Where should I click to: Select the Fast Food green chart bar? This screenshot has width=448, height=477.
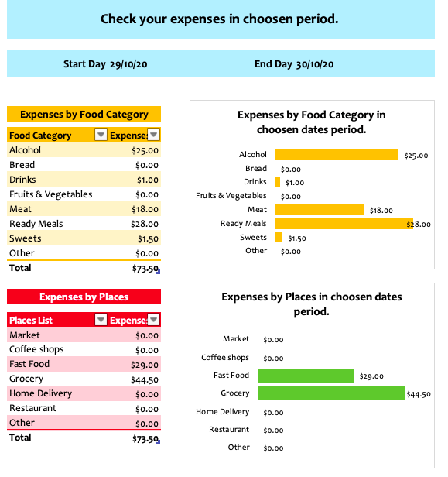306,376
